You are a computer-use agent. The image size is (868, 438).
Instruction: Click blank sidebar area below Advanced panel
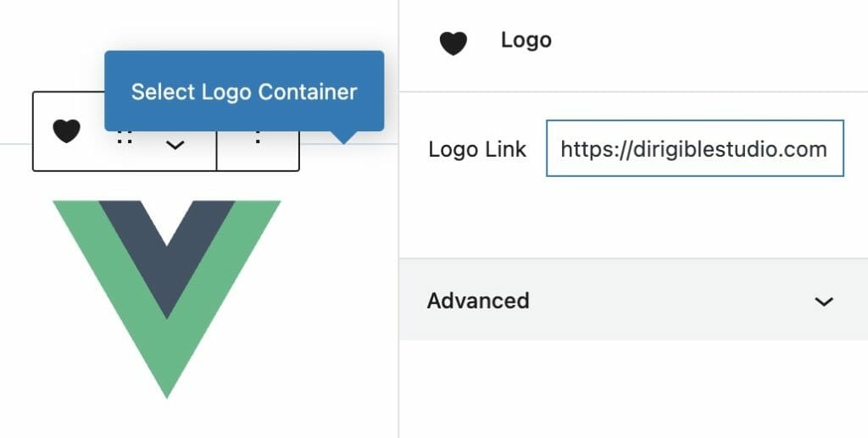[x=632, y=388]
